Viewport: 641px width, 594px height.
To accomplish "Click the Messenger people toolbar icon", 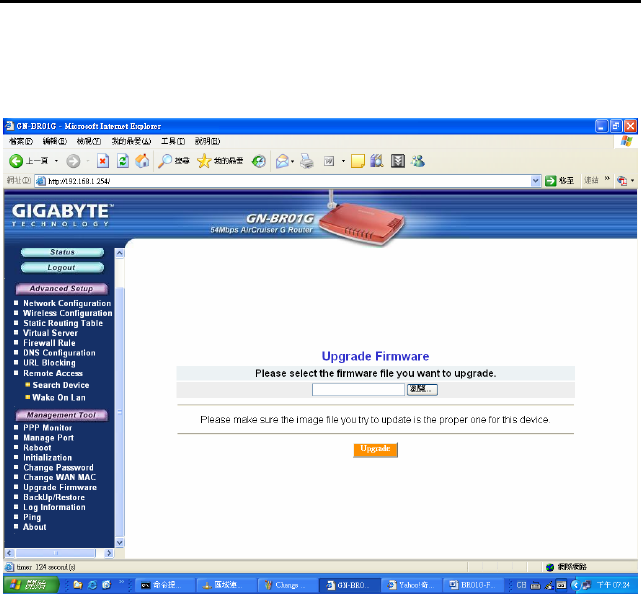I will click(x=418, y=161).
